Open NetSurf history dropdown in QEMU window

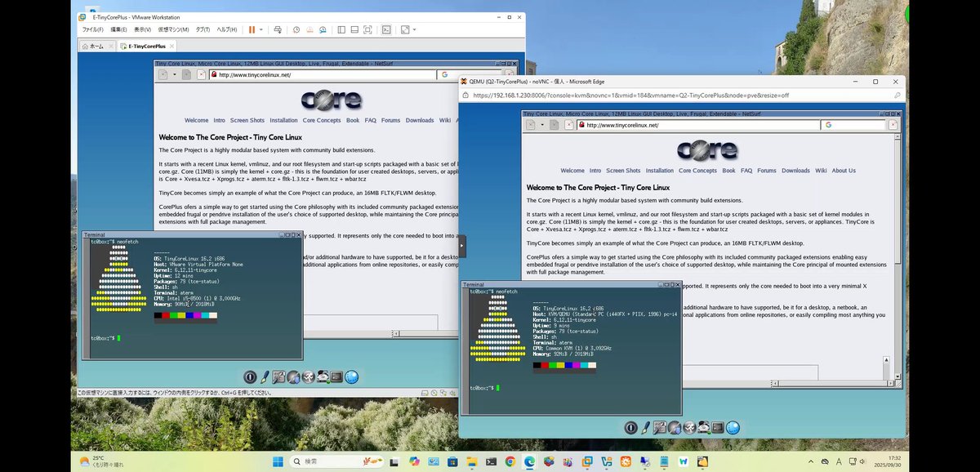click(x=541, y=125)
